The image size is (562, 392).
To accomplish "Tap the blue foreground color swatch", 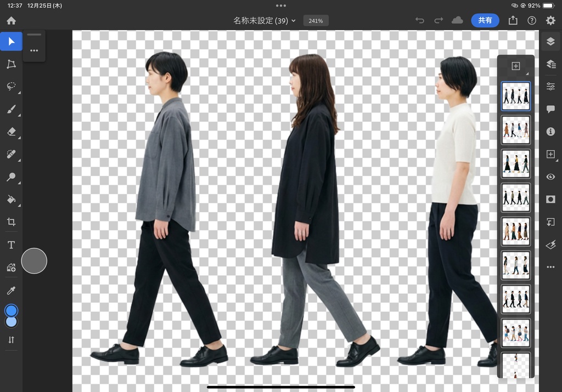I will coord(11,310).
